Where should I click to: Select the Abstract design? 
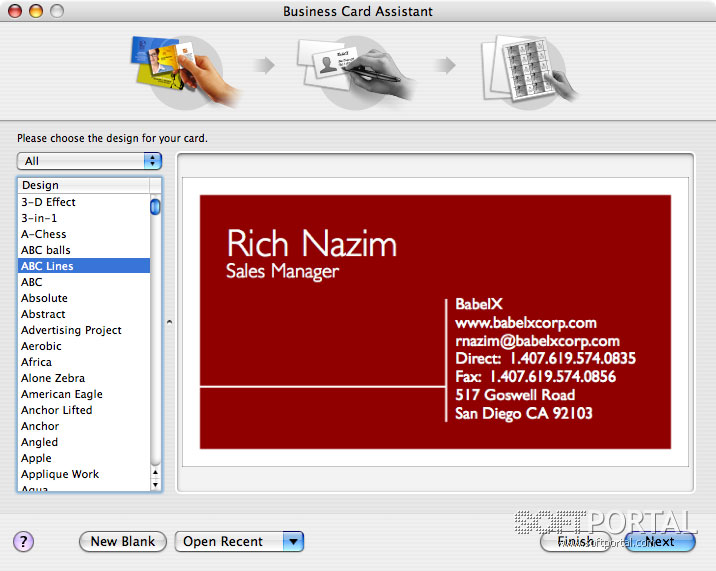(84, 314)
